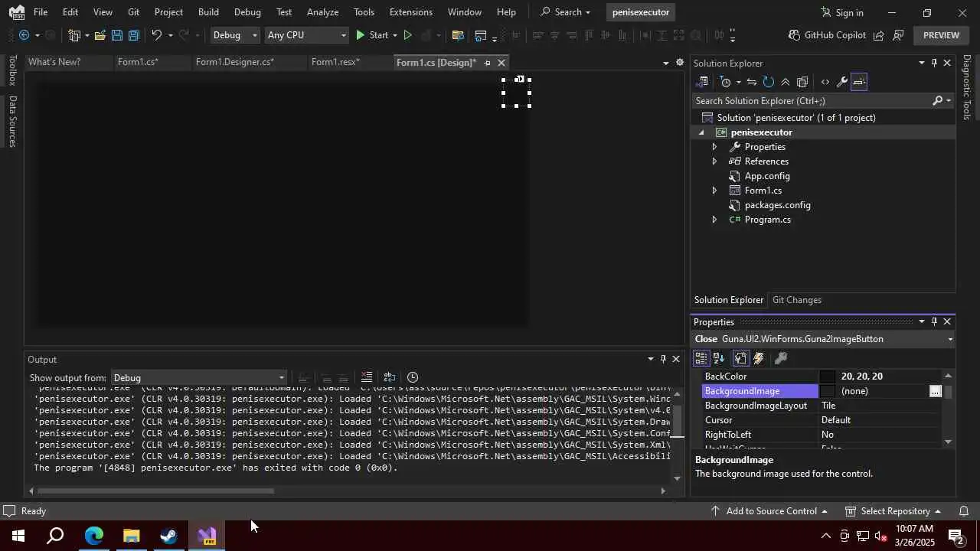The height and width of the screenshot is (551, 980).
Task: Expand the References node
Action: coord(715,161)
